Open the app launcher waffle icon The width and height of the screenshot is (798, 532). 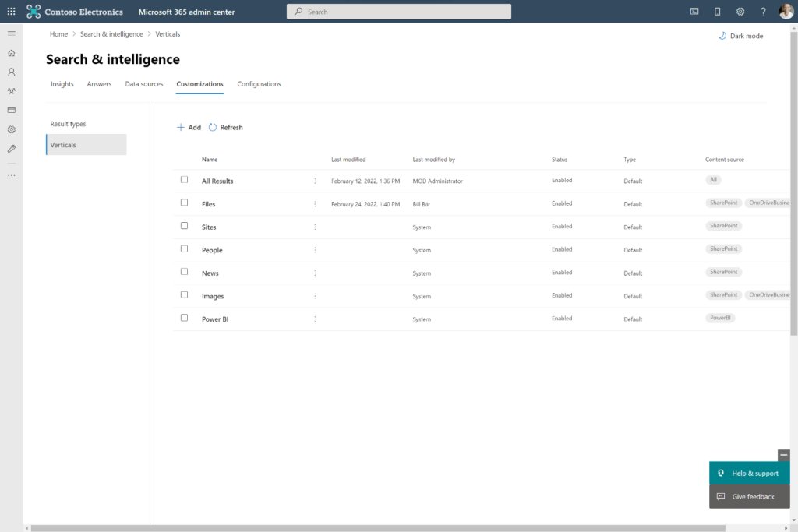11,11
